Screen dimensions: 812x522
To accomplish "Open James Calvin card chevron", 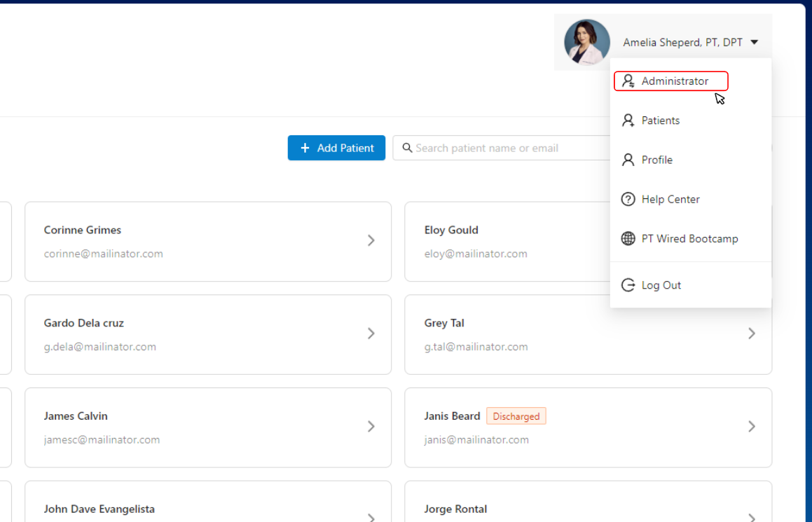I will point(371,426).
